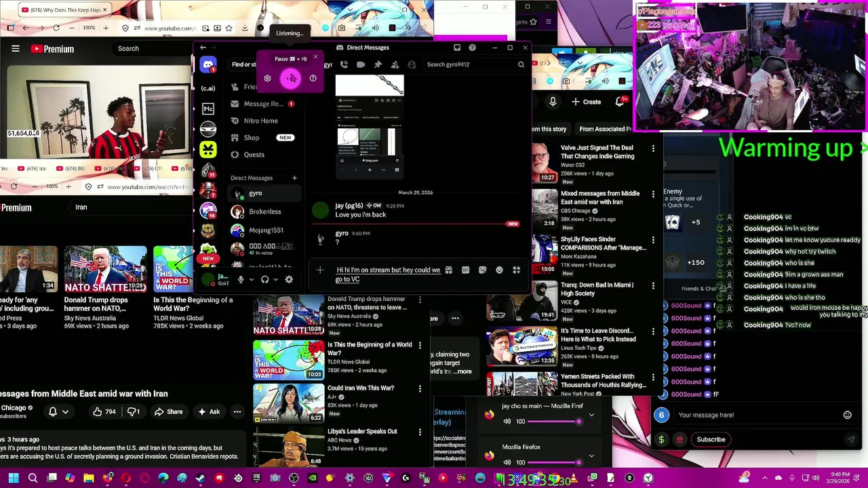Start a voice call with gyro
Viewport: 868px width, 488px height.
coord(344,64)
